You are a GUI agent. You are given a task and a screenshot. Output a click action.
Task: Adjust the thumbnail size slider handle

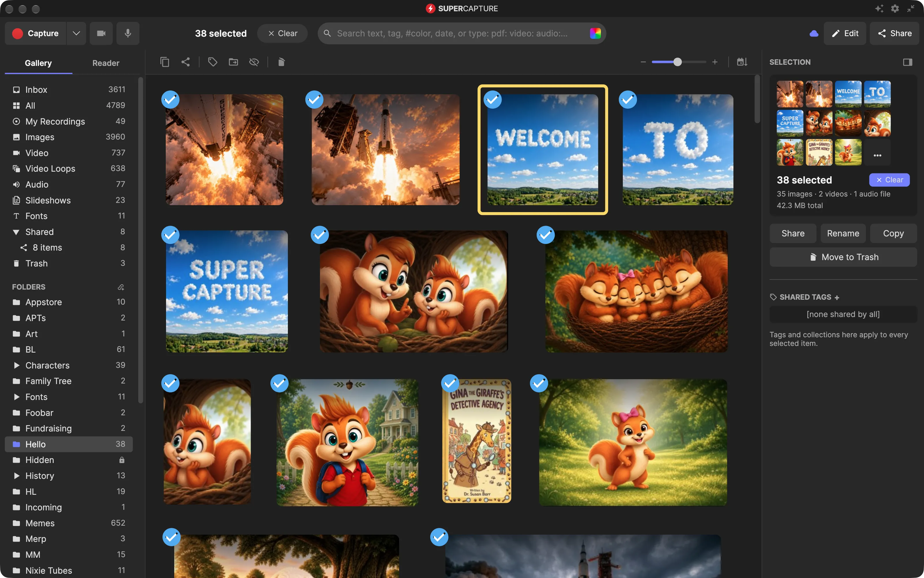click(x=677, y=62)
